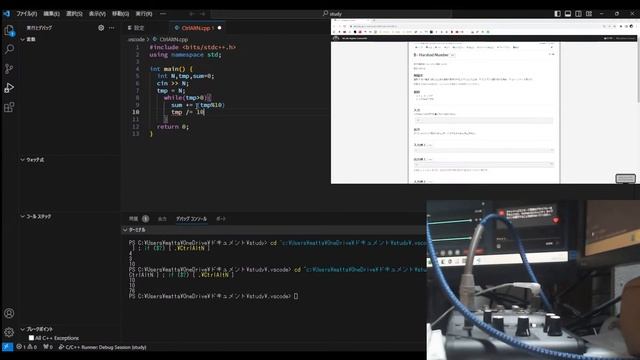Click the terminal prompt input line
640x360 pixels.
(x=214, y=296)
